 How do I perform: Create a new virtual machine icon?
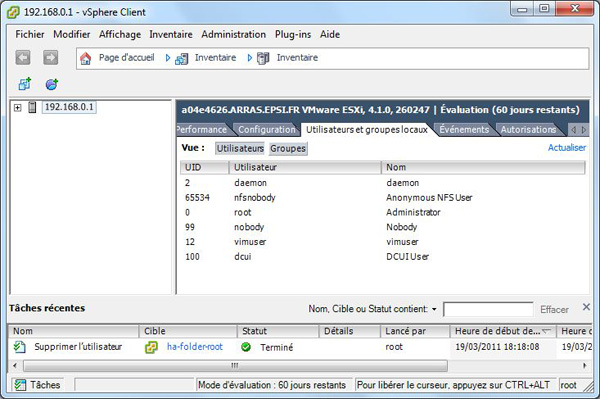tap(24, 84)
